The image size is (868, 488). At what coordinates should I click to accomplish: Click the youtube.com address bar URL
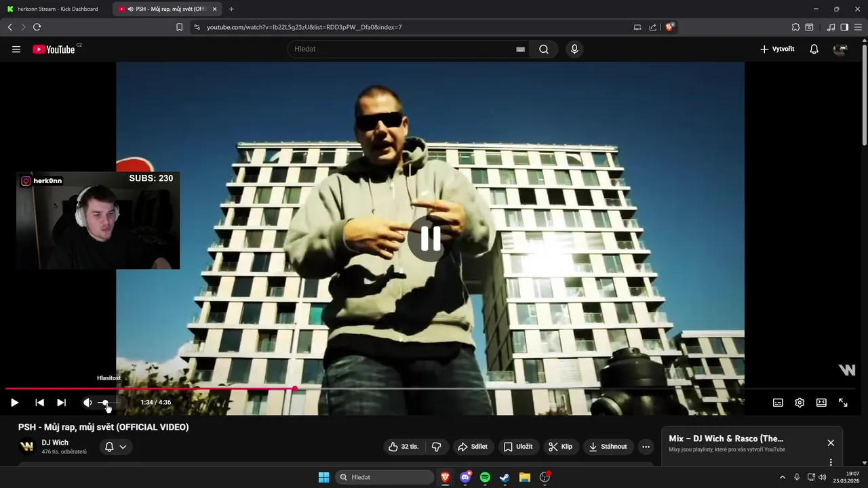tap(304, 27)
